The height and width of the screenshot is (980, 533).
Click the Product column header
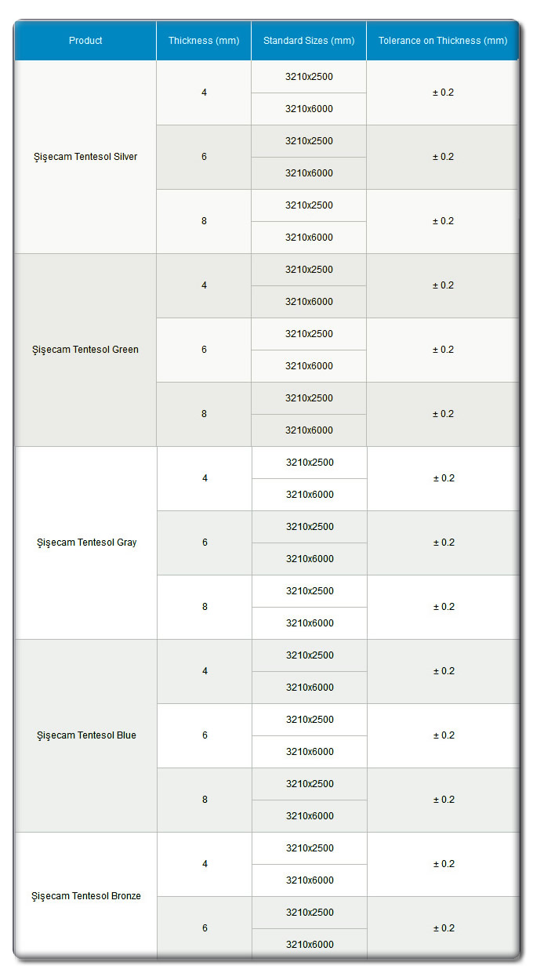[x=85, y=41]
